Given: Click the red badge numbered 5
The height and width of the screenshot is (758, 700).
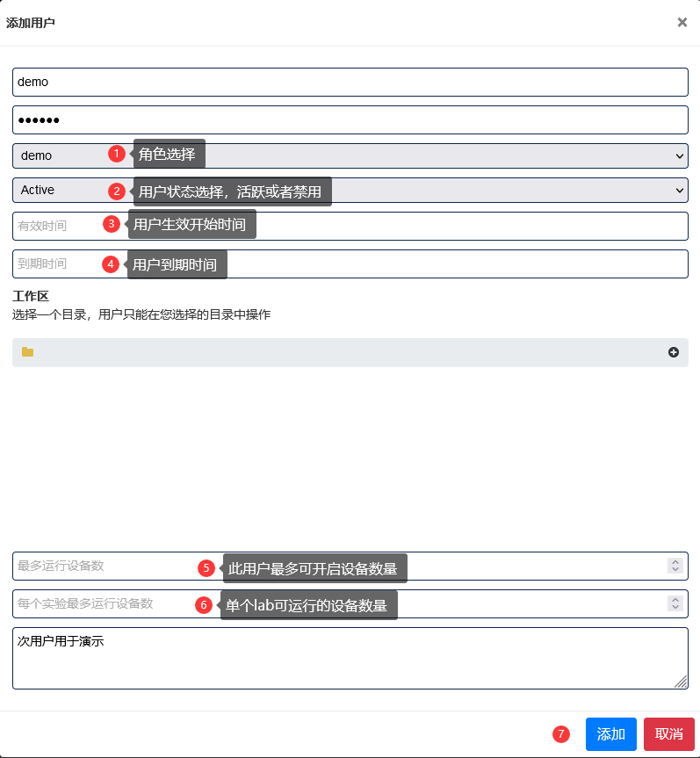Looking at the screenshot, I should click(x=206, y=568).
